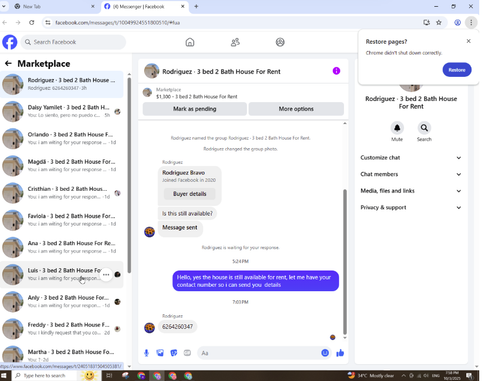The height and width of the screenshot is (381, 500).
Task: Open Daisy Yamilet conversation
Action: pyautogui.click(x=62, y=111)
